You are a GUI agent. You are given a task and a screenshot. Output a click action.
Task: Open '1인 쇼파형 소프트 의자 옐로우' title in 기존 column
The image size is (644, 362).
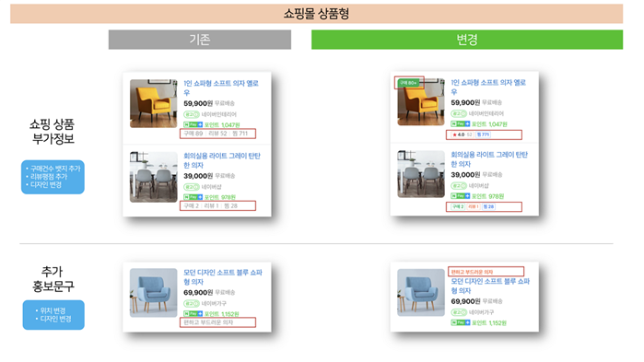click(x=221, y=88)
